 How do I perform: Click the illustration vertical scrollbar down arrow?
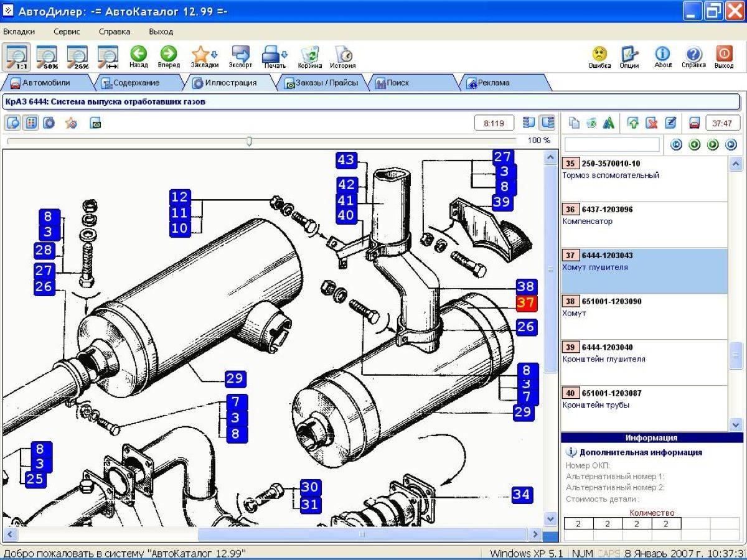[x=550, y=518]
